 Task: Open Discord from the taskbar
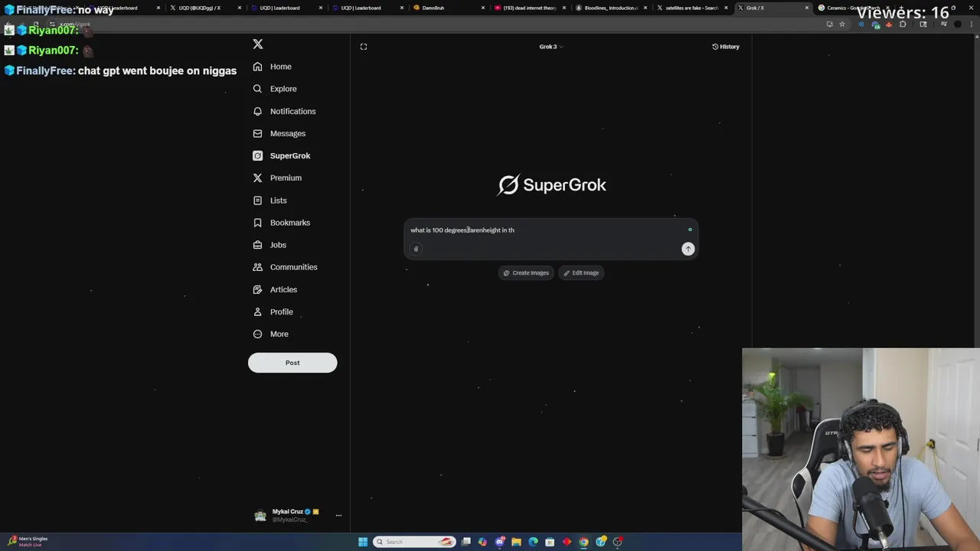tap(499, 542)
